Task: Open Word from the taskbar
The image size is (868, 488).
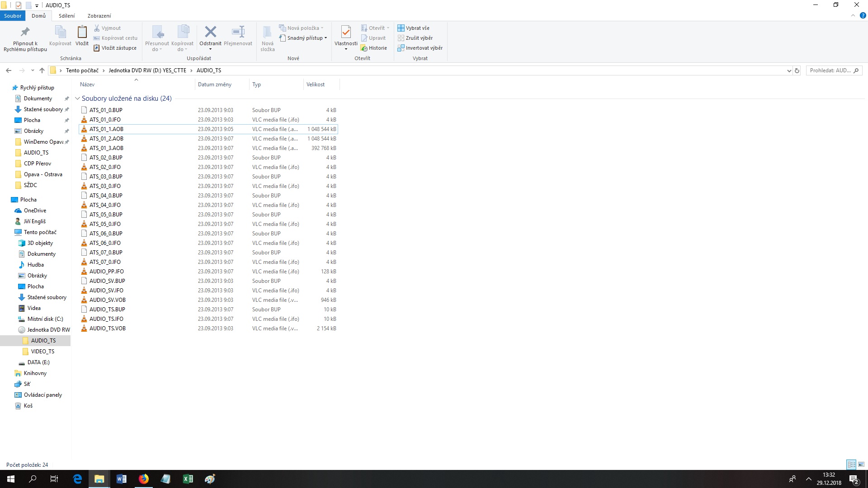Action: [x=121, y=479]
